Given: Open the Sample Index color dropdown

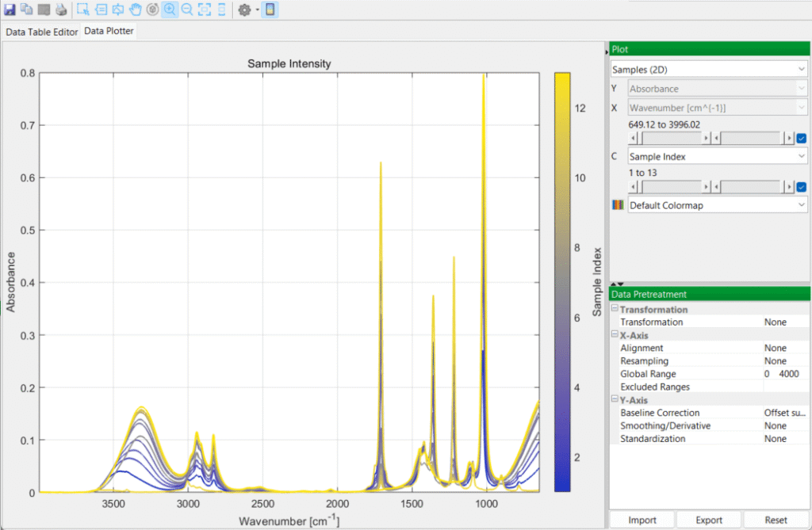Looking at the screenshot, I should point(717,157).
